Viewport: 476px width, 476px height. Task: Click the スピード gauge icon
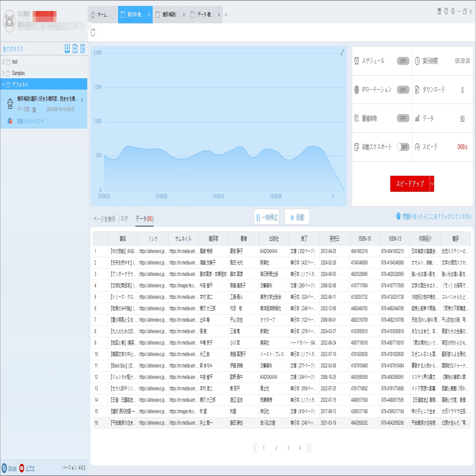coord(417,147)
